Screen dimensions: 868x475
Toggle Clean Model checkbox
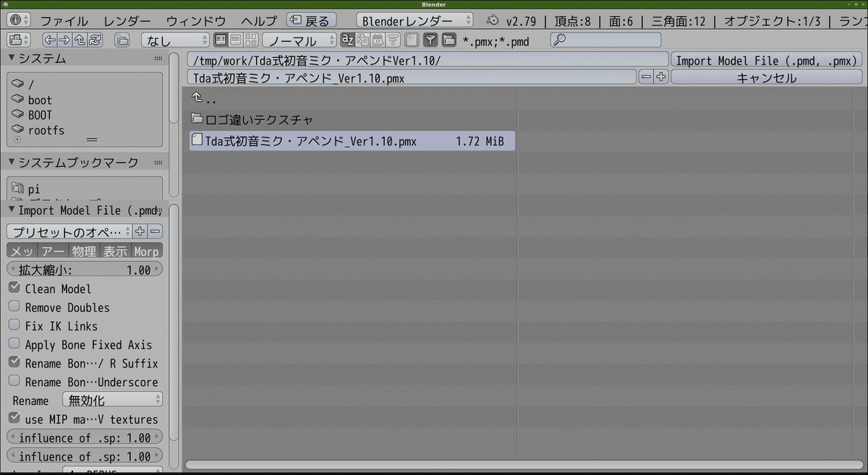pyautogui.click(x=14, y=288)
